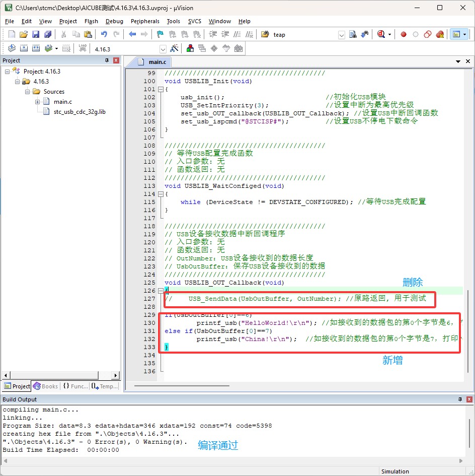The width and height of the screenshot is (475, 476).
Task: Toggle bookmark with the flag icon
Action: click(160, 34)
